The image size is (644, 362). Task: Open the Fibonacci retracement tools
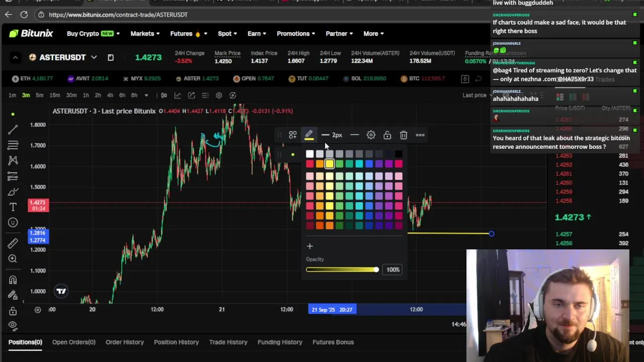(13, 145)
